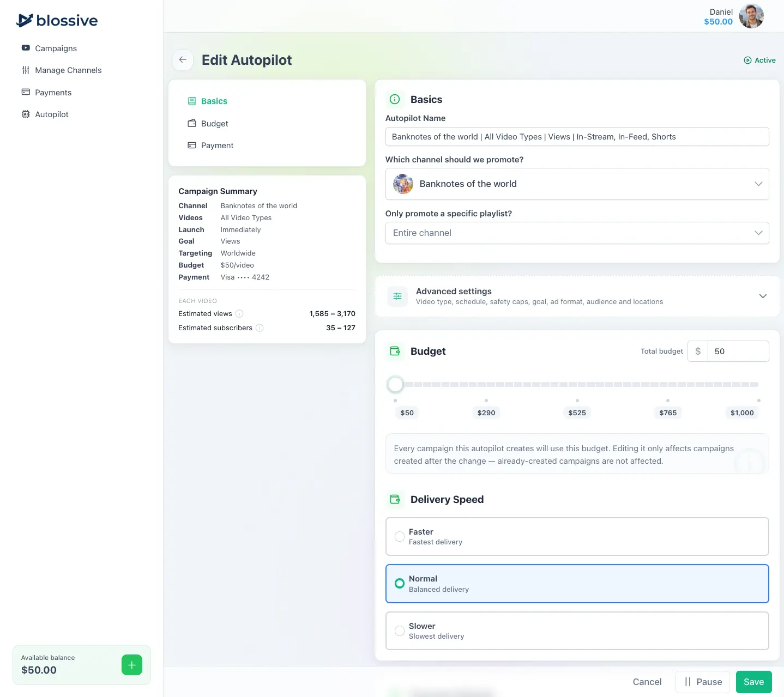This screenshot has width=784, height=697.
Task: Click the budget slider handle
Action: tap(395, 384)
